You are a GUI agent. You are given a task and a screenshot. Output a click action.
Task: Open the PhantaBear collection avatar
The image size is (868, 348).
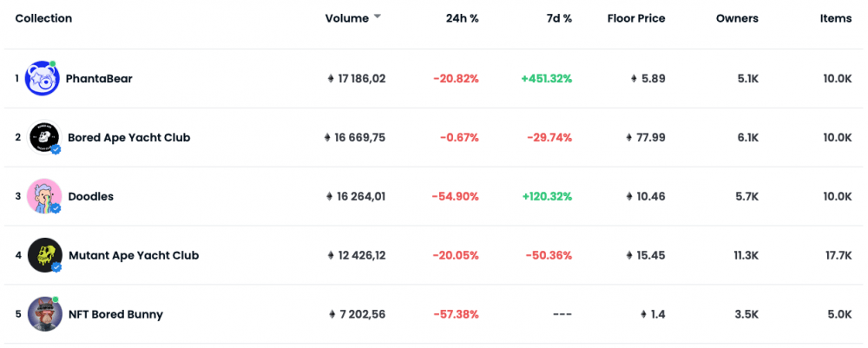42,79
